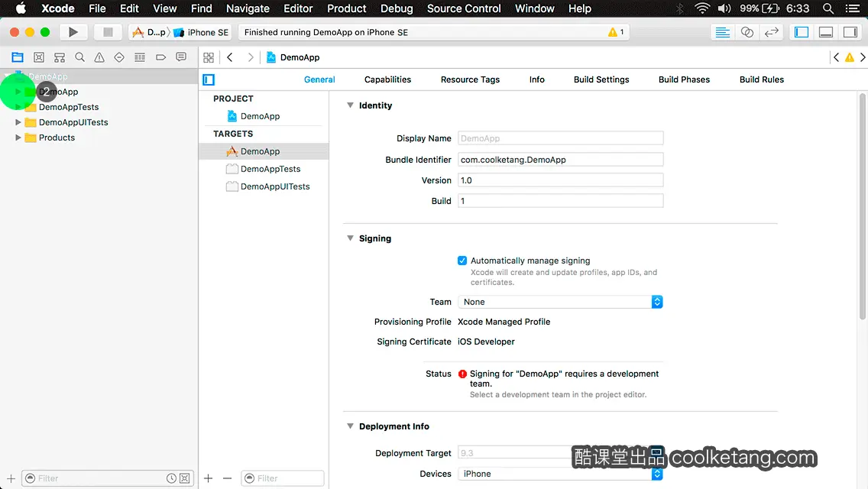868x489 pixels.
Task: Open the Team dropdown
Action: pyautogui.click(x=559, y=302)
